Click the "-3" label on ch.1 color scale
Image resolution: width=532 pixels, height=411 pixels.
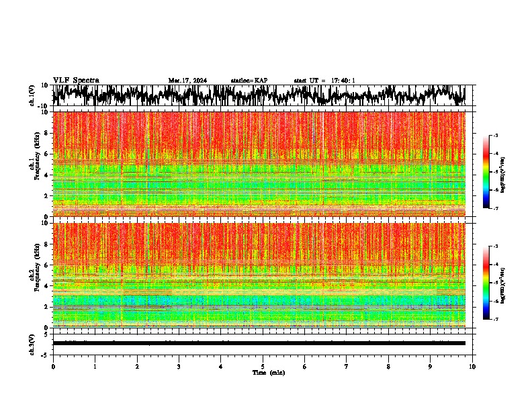point(495,136)
